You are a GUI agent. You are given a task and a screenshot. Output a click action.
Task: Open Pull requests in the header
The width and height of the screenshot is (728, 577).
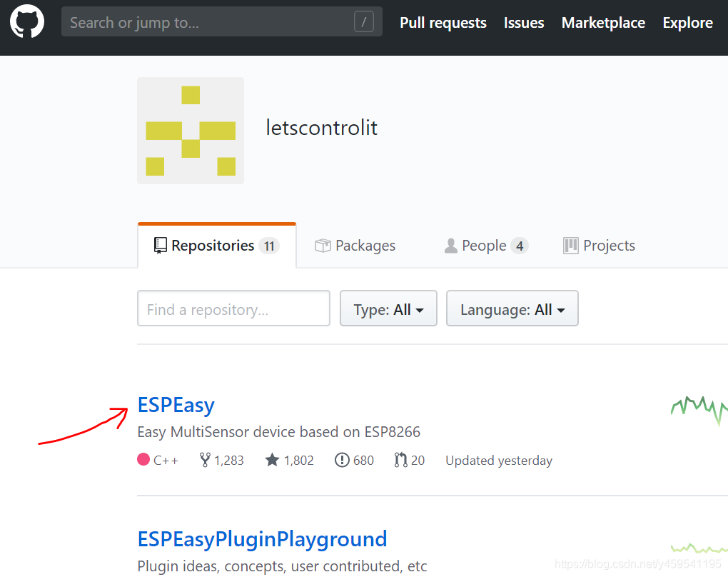click(x=443, y=23)
